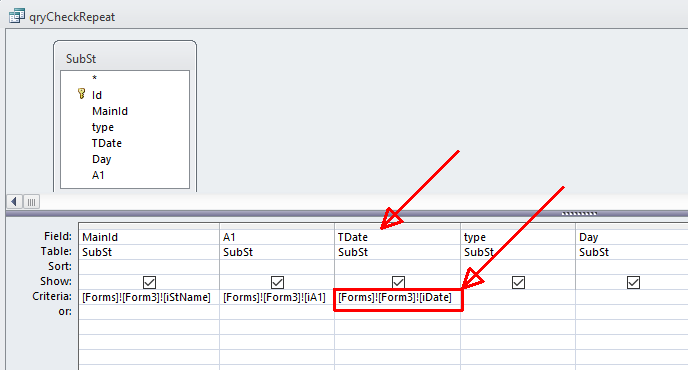The height and width of the screenshot is (370, 688).
Task: Click the MainId criteria cell with iStName
Action: click(149, 298)
